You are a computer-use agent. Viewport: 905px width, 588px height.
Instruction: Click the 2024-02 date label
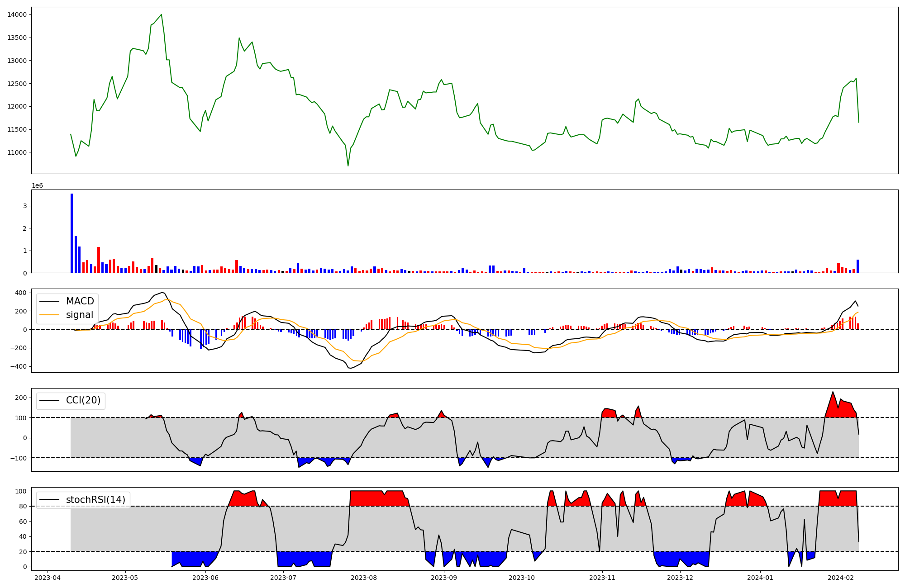coord(840,578)
